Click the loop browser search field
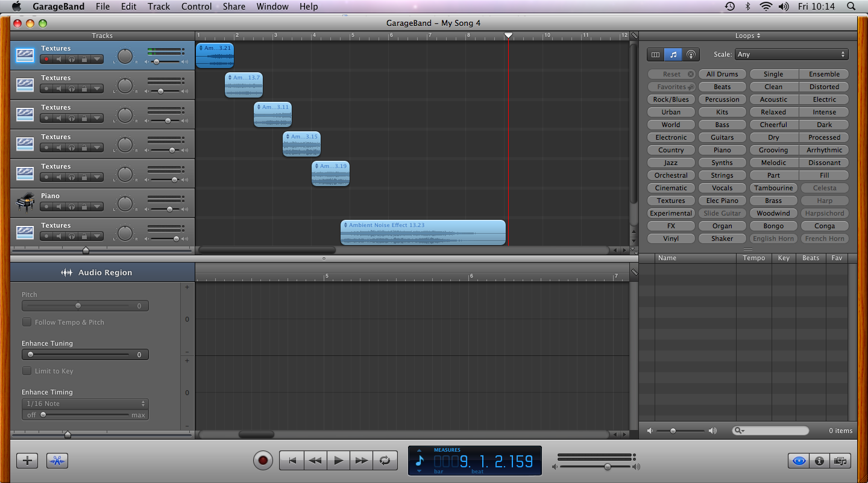Viewport: 868px width, 483px height. click(770, 431)
